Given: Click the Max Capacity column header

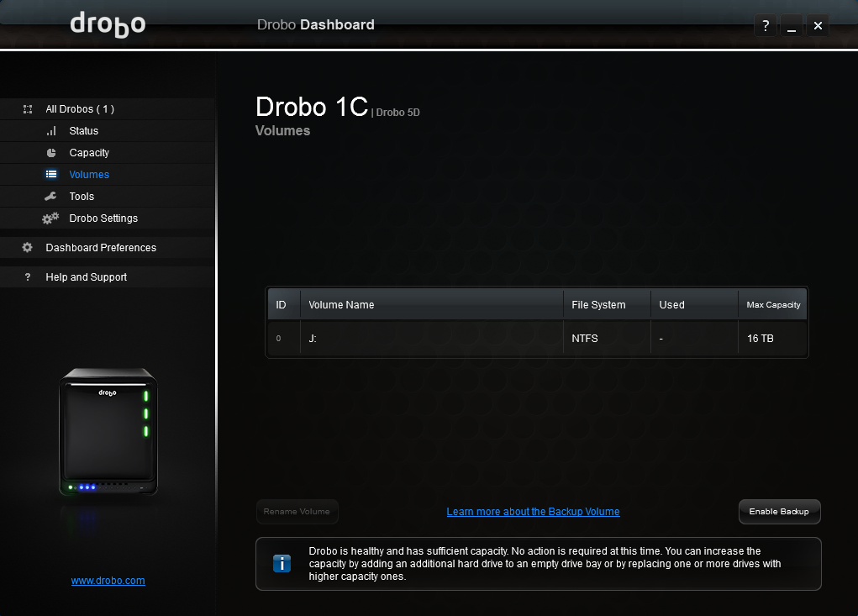Looking at the screenshot, I should click(772, 305).
